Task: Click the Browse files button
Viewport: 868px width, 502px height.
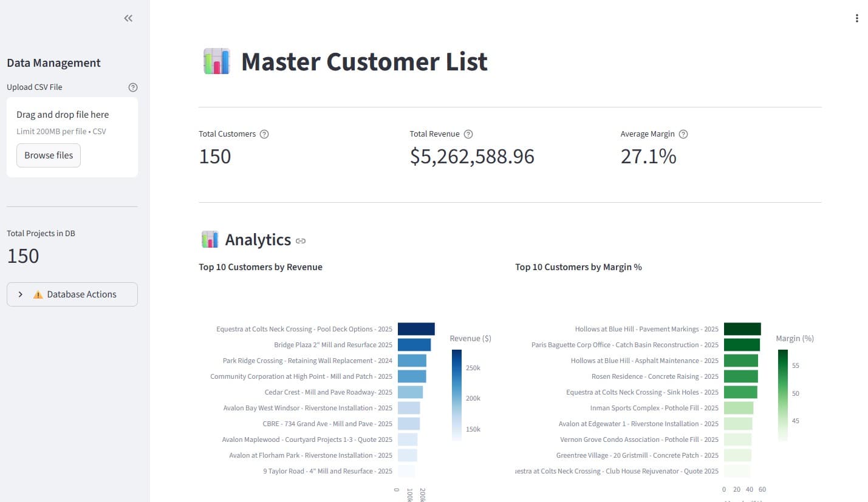Action: tap(48, 155)
